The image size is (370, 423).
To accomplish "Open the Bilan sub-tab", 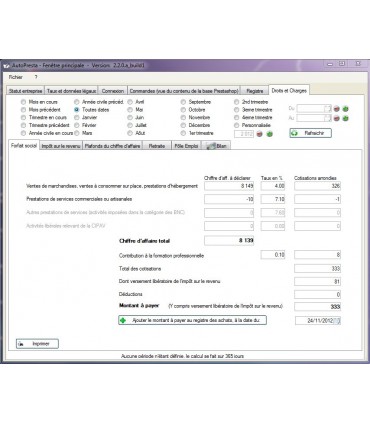I will (216, 146).
